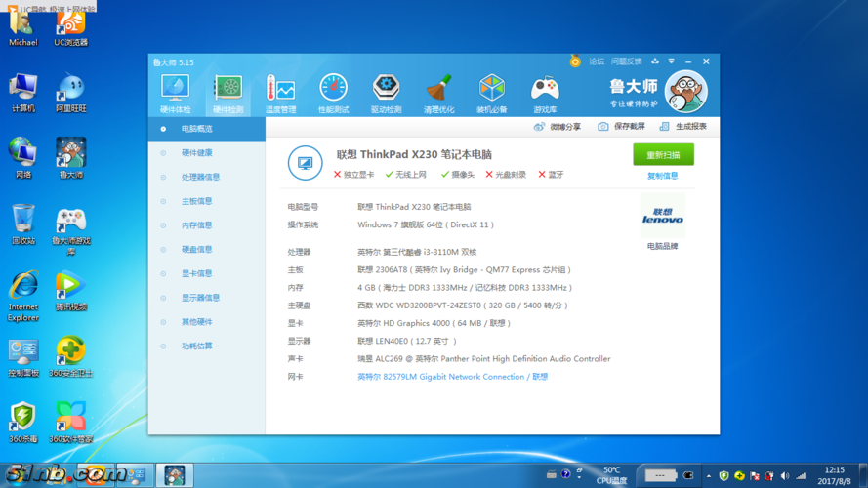Launch 性能测试 performance test
The image size is (868, 488).
333,93
